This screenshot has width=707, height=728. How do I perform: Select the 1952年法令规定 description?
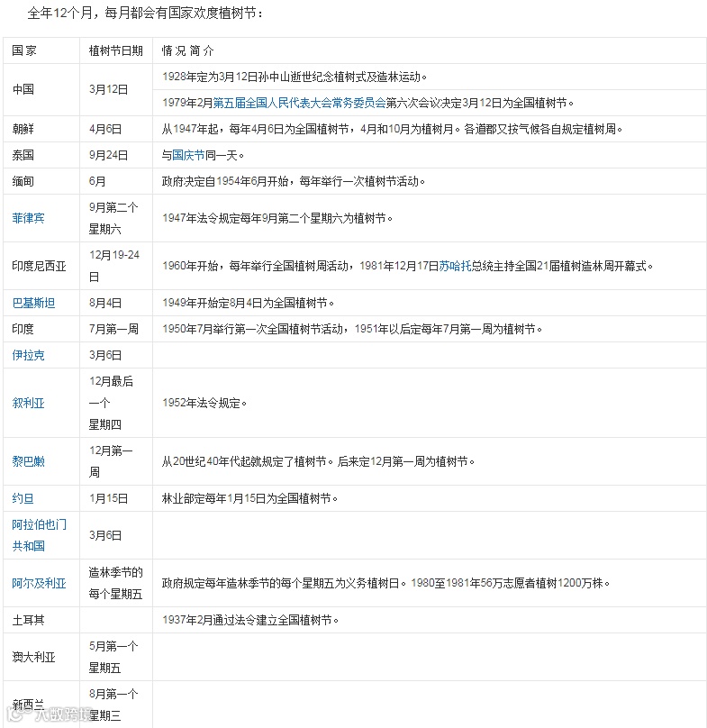[204, 403]
